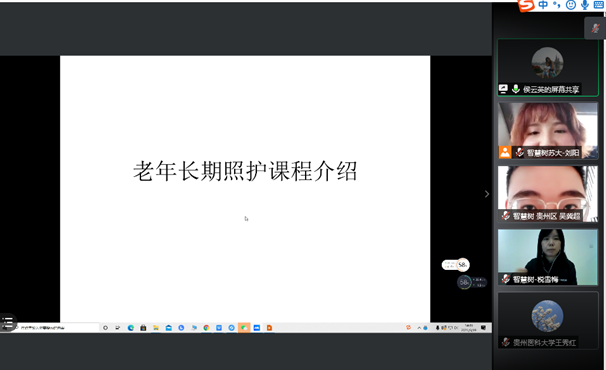Click the muted microphone button at top right

pos(595,28)
